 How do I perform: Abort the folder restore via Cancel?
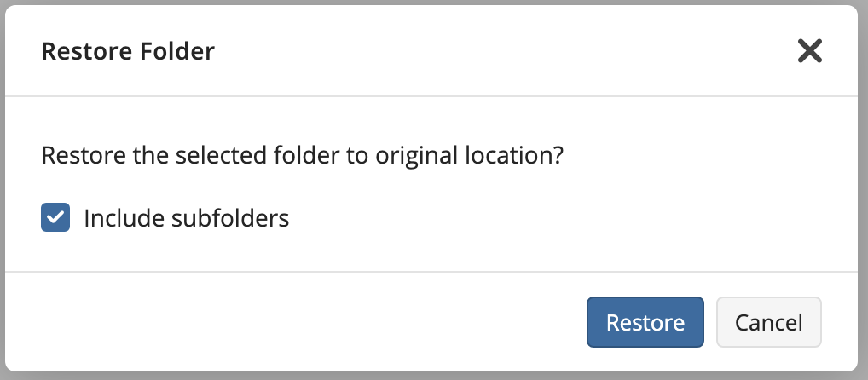point(769,322)
